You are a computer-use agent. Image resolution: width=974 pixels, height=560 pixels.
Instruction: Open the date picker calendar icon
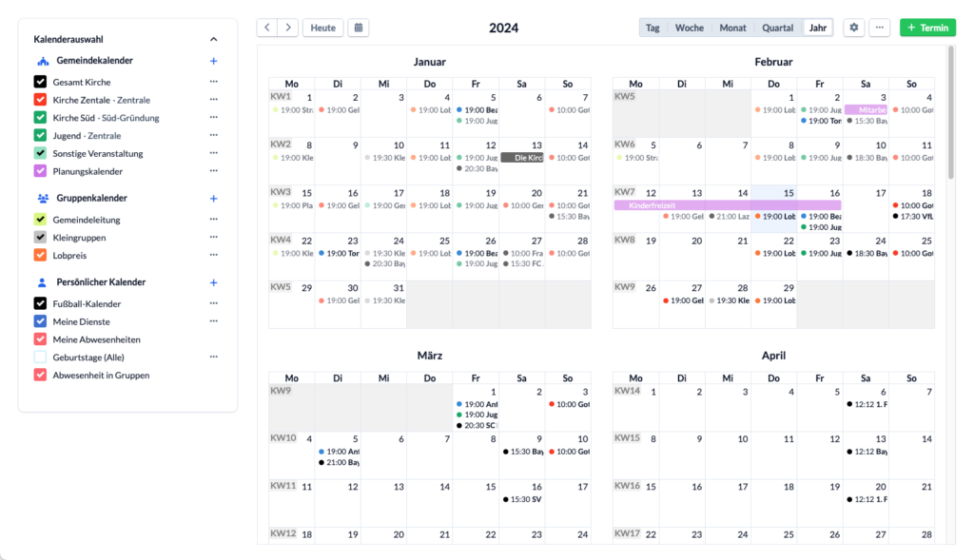point(359,28)
